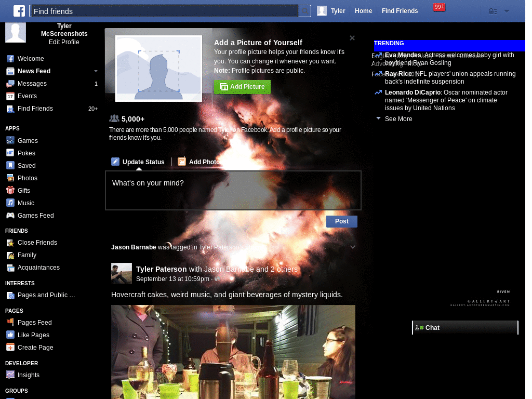This screenshot has width=532, height=399.
Task: Open the Gifts app icon
Action: (x=10, y=190)
